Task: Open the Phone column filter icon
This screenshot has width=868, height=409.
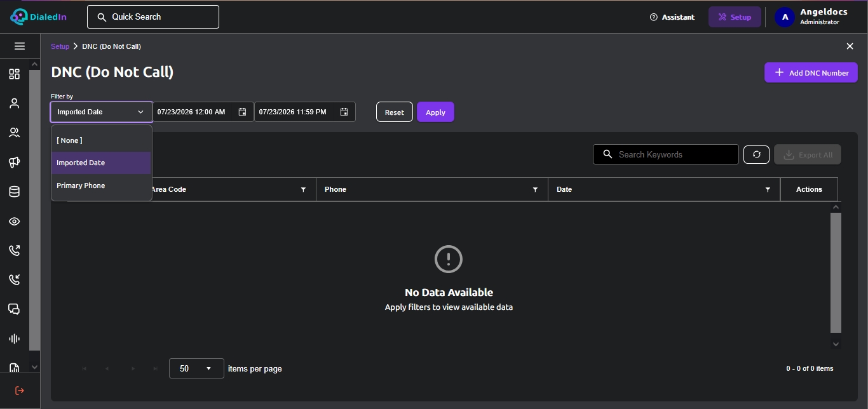Action: pos(535,190)
